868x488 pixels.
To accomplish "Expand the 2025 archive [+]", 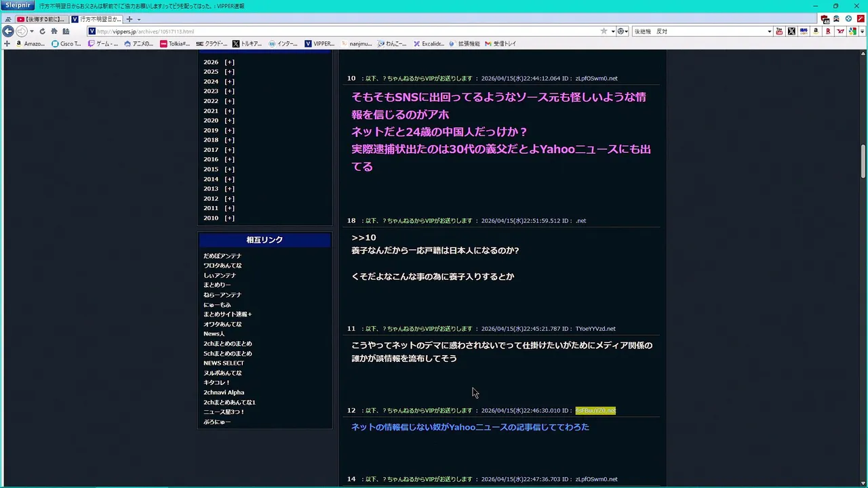I will coord(229,72).
